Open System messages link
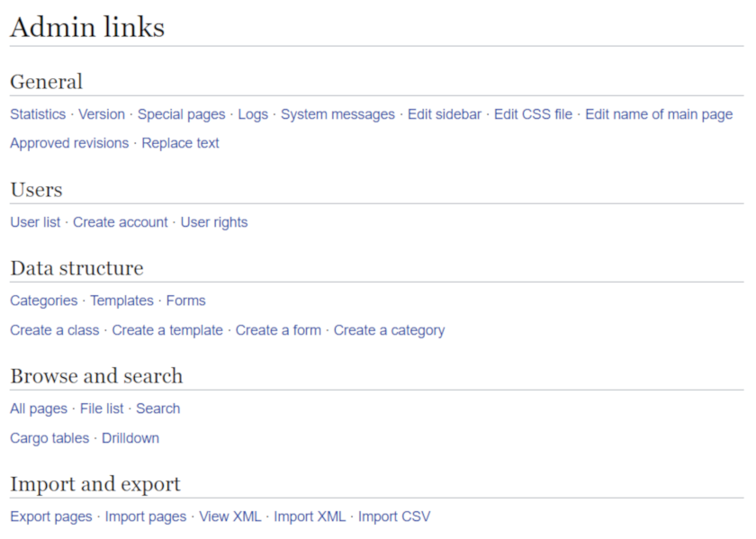This screenshot has height=539, width=756. coord(337,114)
